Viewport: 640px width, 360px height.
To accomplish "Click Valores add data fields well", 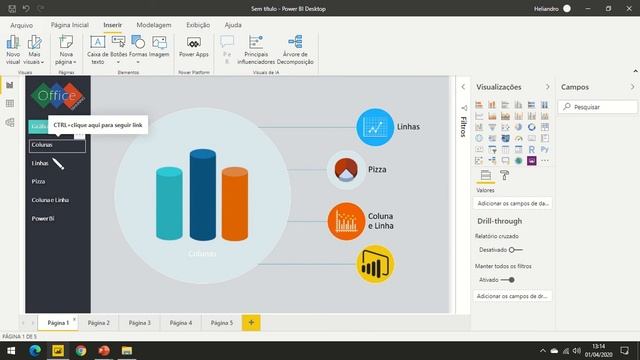I will (513, 203).
